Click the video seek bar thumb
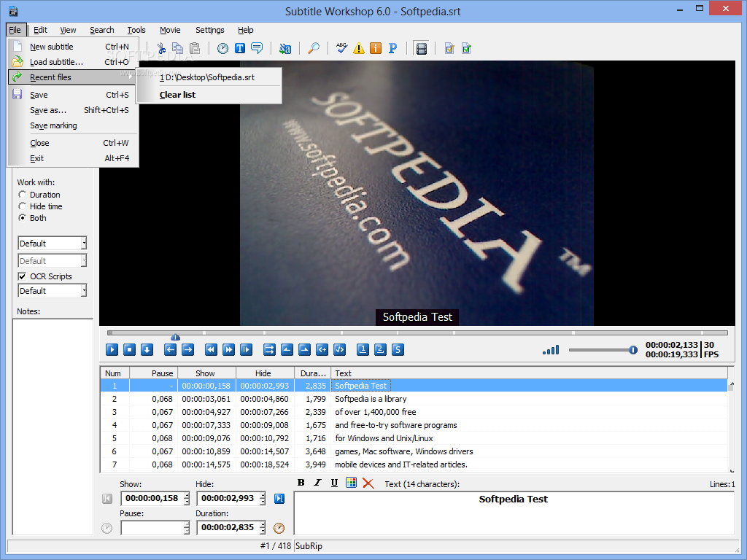The height and width of the screenshot is (560, 747). pos(175,337)
